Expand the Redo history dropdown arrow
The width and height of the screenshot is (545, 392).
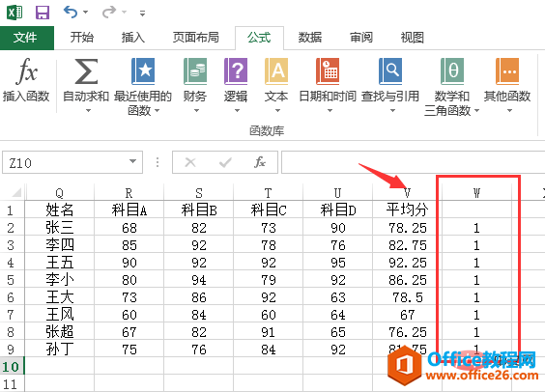click(x=124, y=13)
